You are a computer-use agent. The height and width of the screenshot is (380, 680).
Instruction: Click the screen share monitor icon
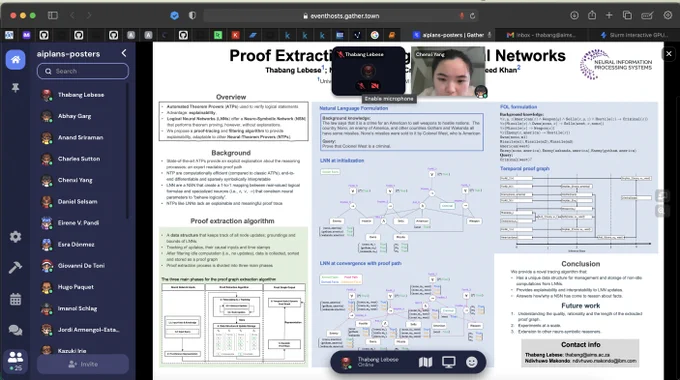tap(448, 362)
